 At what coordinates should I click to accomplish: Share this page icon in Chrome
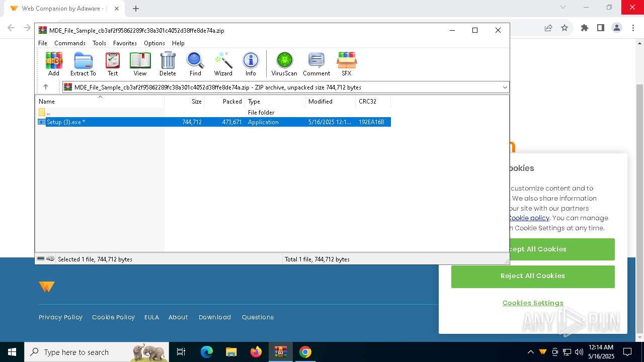tap(548, 28)
